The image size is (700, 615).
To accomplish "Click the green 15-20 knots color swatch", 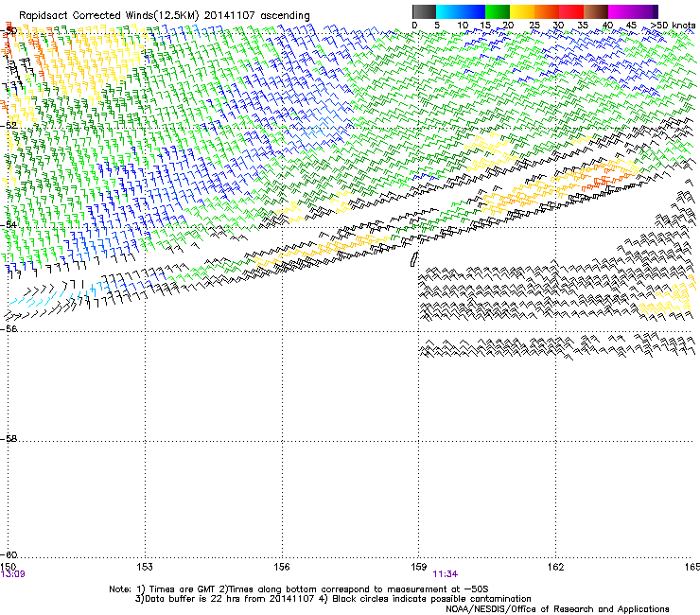I will click(x=498, y=11).
